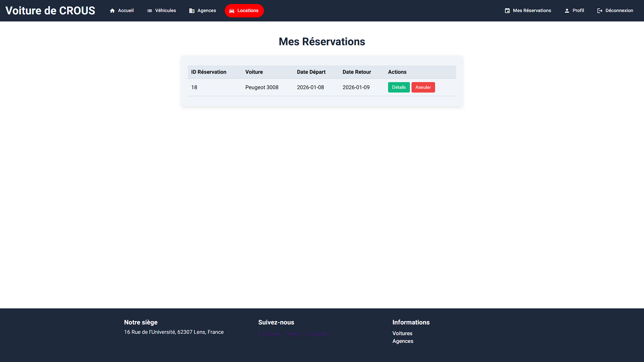Click the home icon beside Accueil
The height and width of the screenshot is (362, 644).
pos(112,11)
